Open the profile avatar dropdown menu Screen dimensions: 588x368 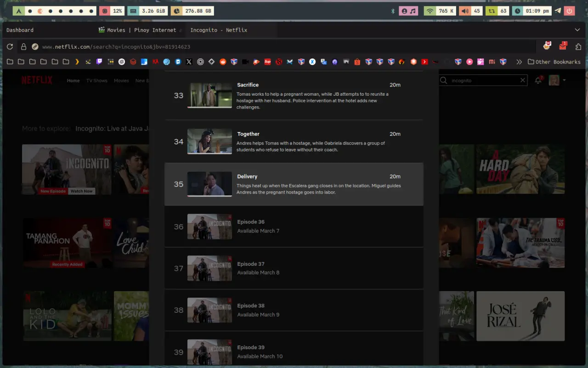click(x=557, y=80)
